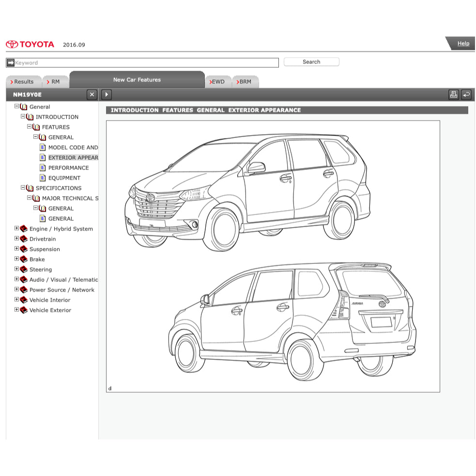476x476 pixels.
Task: Click the print icon in the toolbar
Action: (453, 94)
